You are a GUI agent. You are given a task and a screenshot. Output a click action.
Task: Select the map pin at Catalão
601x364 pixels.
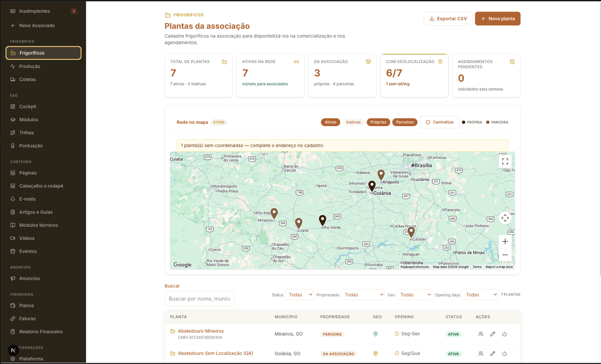411,232
